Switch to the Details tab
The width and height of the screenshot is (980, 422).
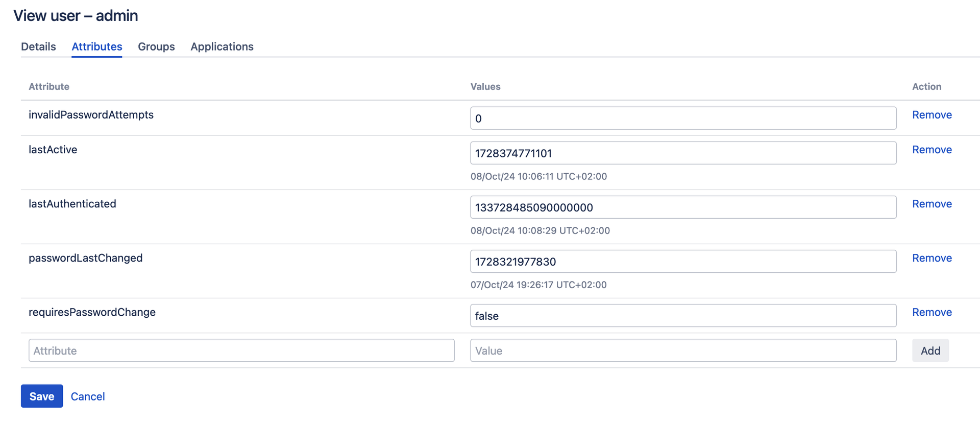(x=38, y=46)
